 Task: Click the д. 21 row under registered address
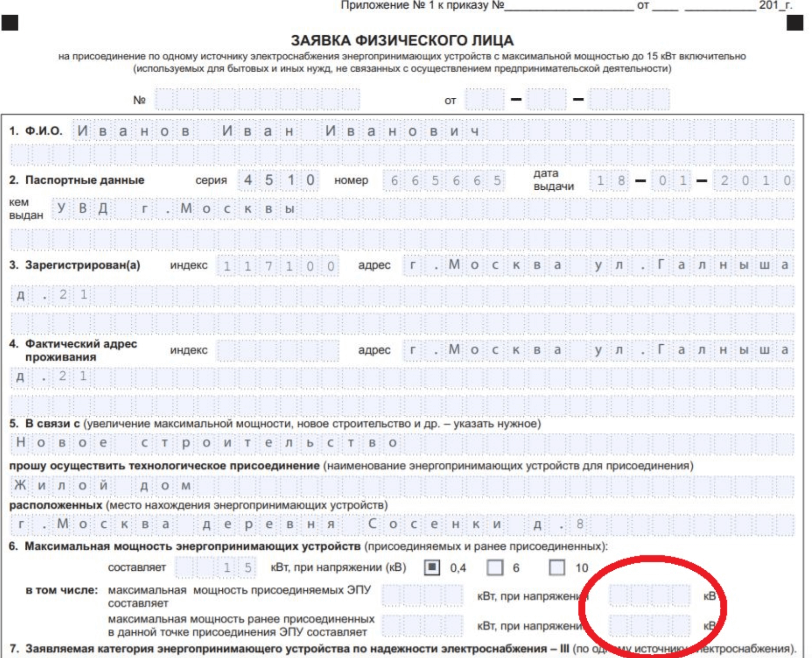(403, 295)
